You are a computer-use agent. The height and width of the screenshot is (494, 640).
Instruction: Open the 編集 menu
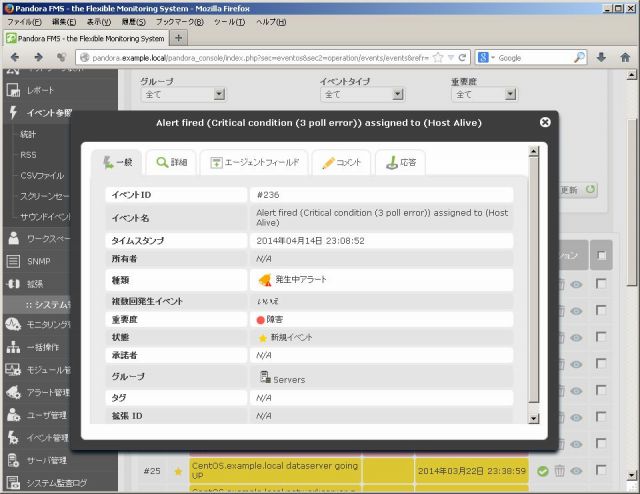click(64, 22)
